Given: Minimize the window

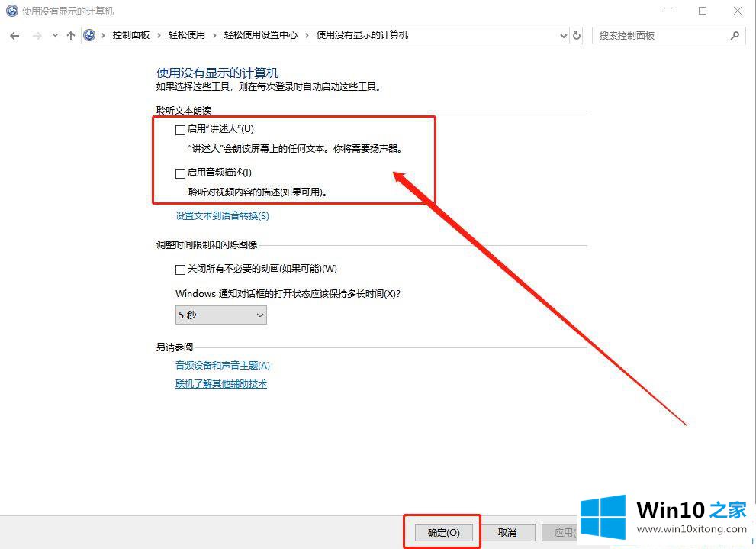Looking at the screenshot, I should [x=668, y=11].
